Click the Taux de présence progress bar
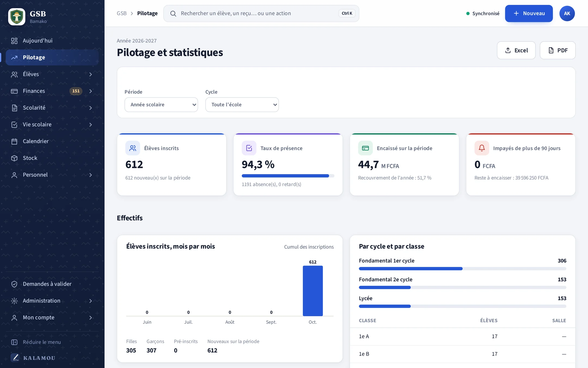 pyautogui.click(x=288, y=176)
